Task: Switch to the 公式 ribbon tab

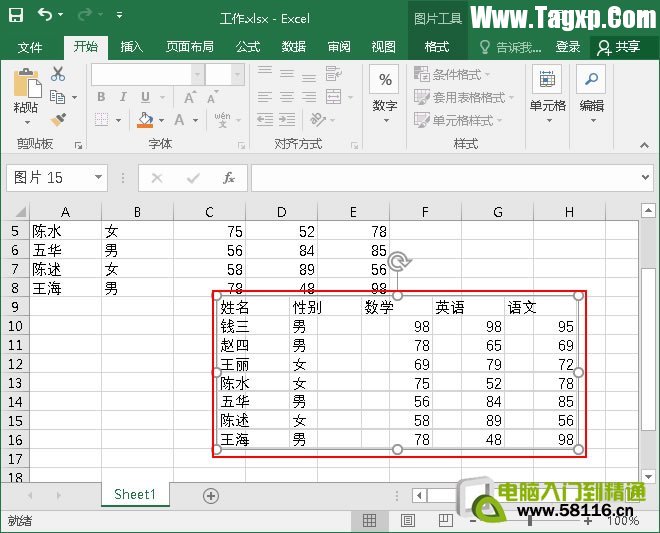Action: tap(248, 47)
